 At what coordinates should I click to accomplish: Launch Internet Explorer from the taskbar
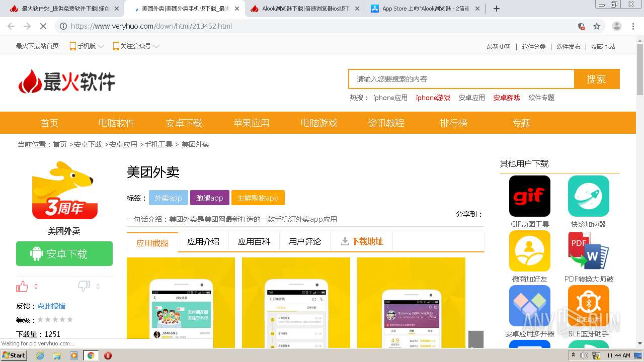pos(40,355)
